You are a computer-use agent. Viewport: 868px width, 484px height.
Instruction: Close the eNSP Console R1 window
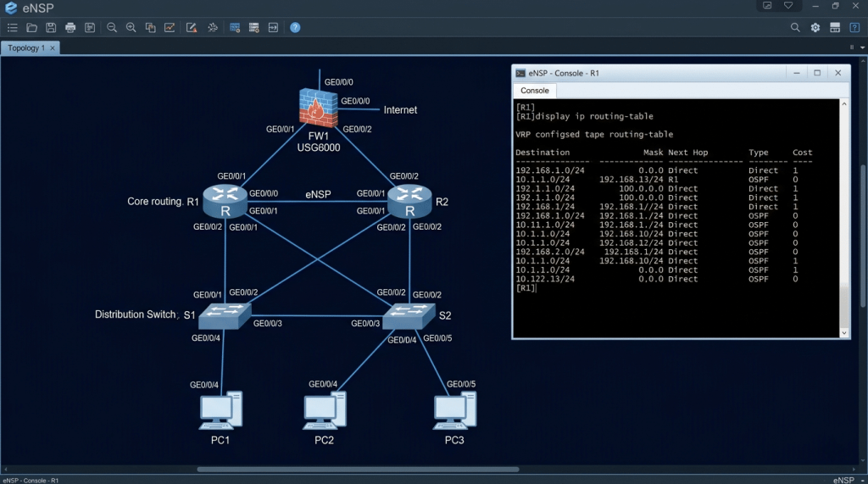838,73
